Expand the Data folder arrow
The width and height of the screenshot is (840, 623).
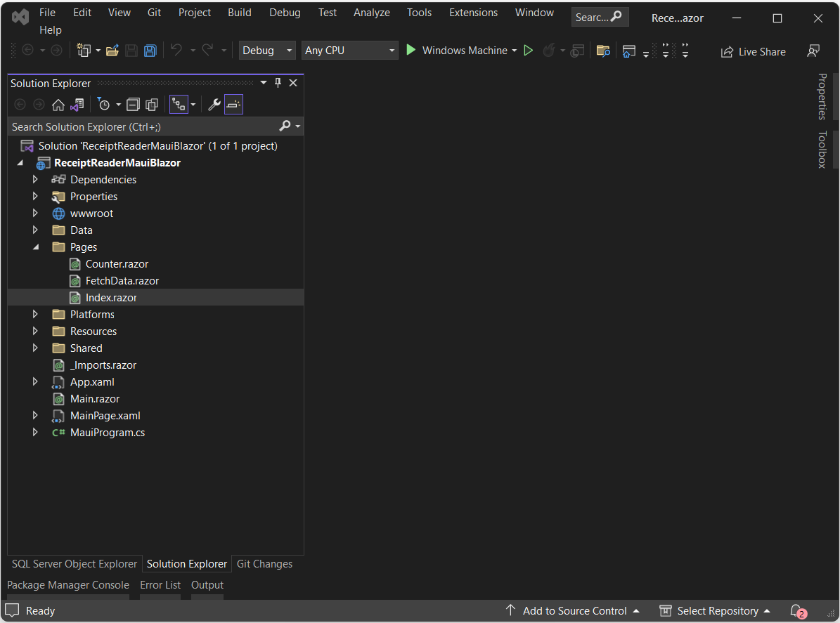click(35, 230)
